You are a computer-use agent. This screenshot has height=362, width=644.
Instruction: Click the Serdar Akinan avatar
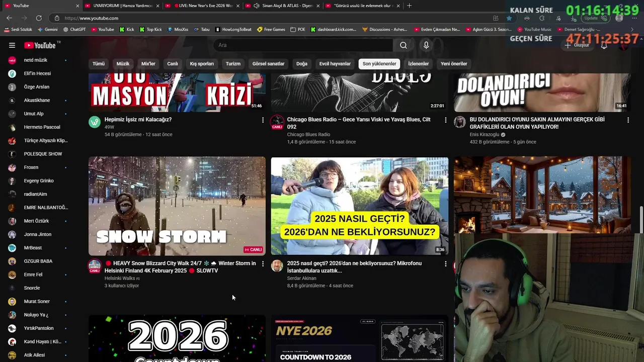(277, 265)
